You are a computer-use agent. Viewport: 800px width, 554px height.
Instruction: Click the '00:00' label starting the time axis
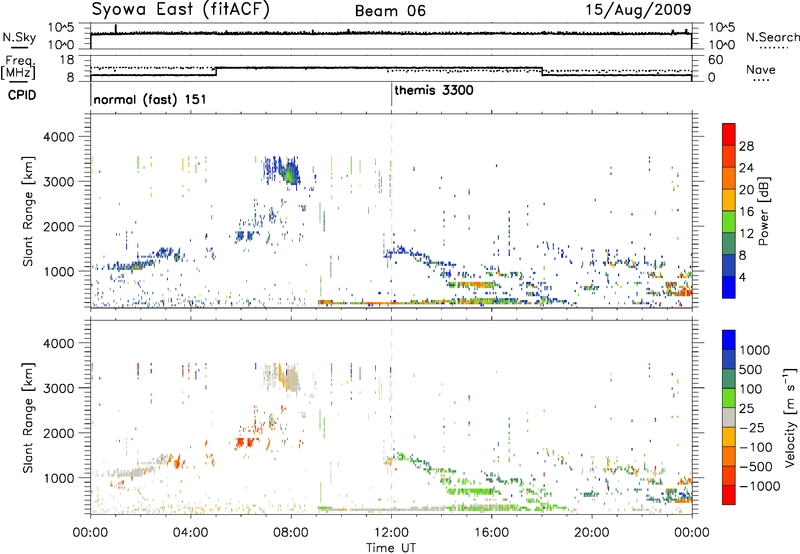pos(90,533)
